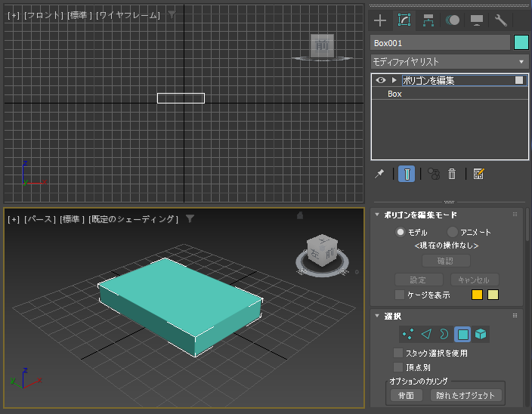532x414 pixels.
Task: Switch to the Modify panel tab
Action: (x=404, y=20)
